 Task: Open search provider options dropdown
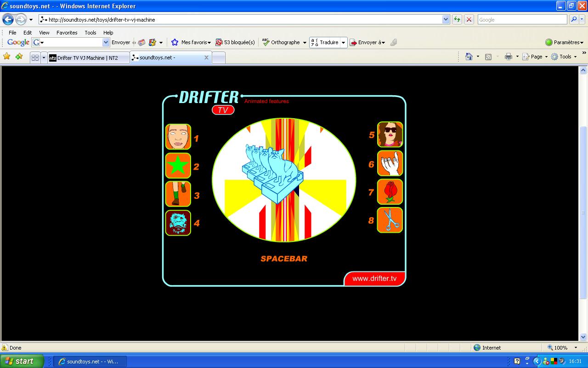tap(582, 19)
